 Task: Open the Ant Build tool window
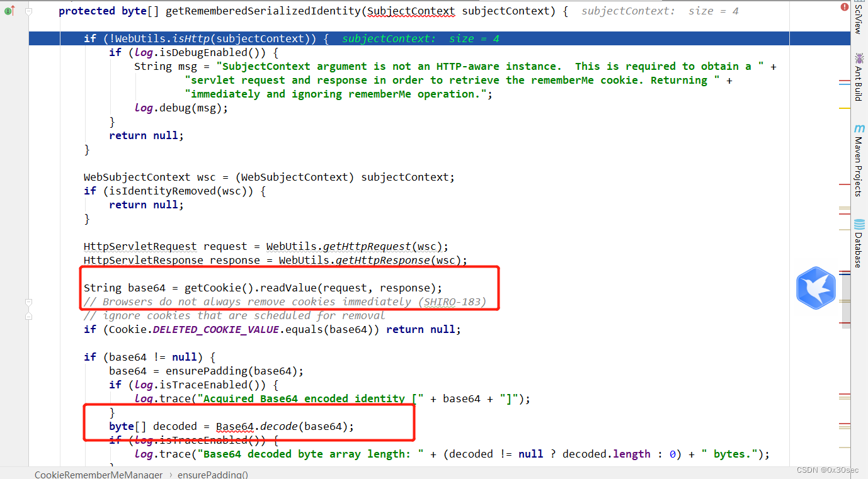click(x=858, y=77)
